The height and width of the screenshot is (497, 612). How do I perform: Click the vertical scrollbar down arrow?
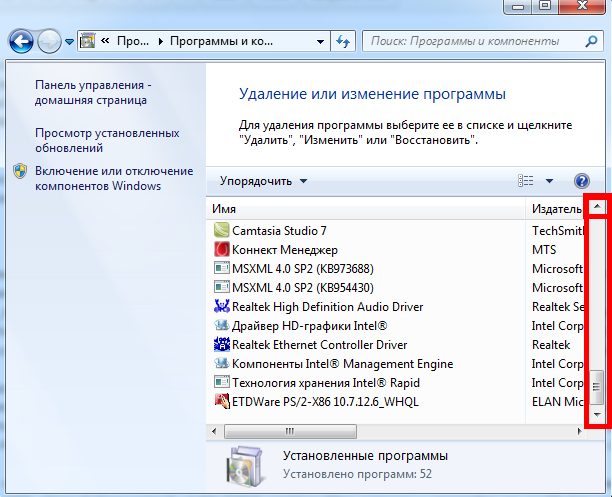597,415
